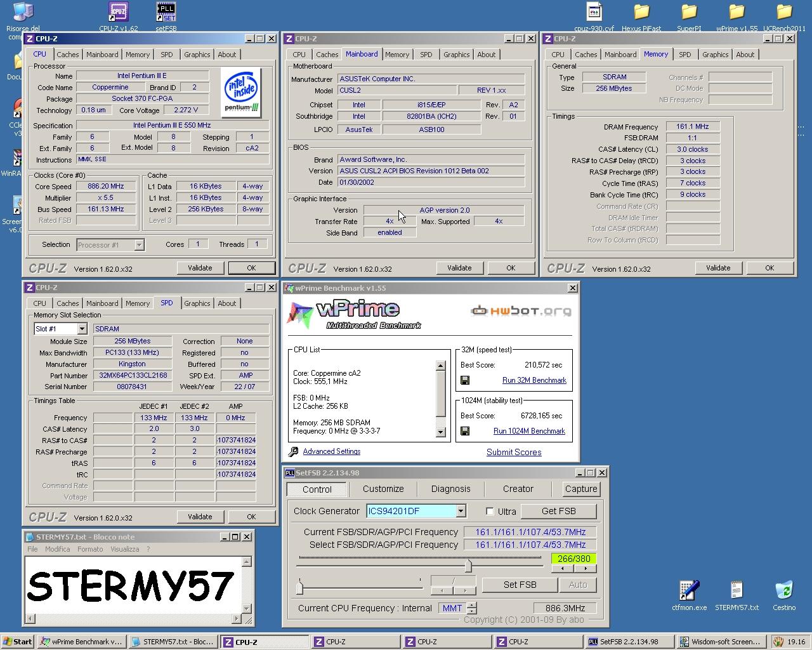Click Get FSB button
812x650 pixels.
coord(558,511)
